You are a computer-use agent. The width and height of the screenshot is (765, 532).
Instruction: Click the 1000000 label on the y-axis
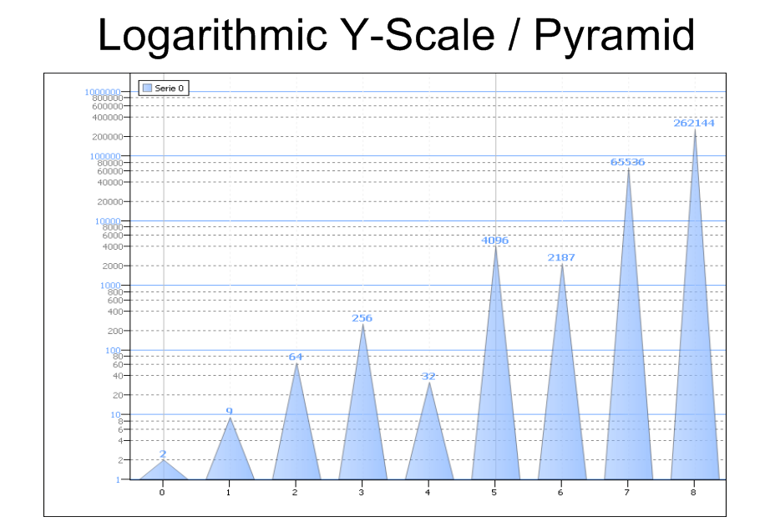[104, 92]
